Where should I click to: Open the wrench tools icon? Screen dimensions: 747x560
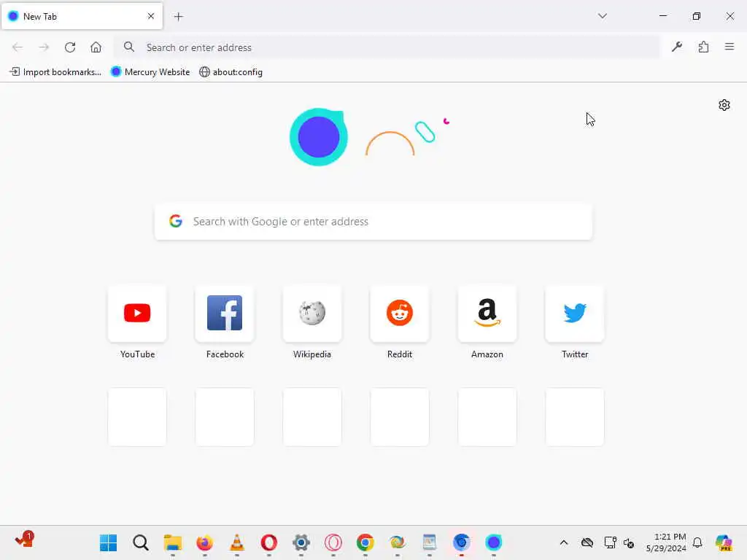click(676, 47)
